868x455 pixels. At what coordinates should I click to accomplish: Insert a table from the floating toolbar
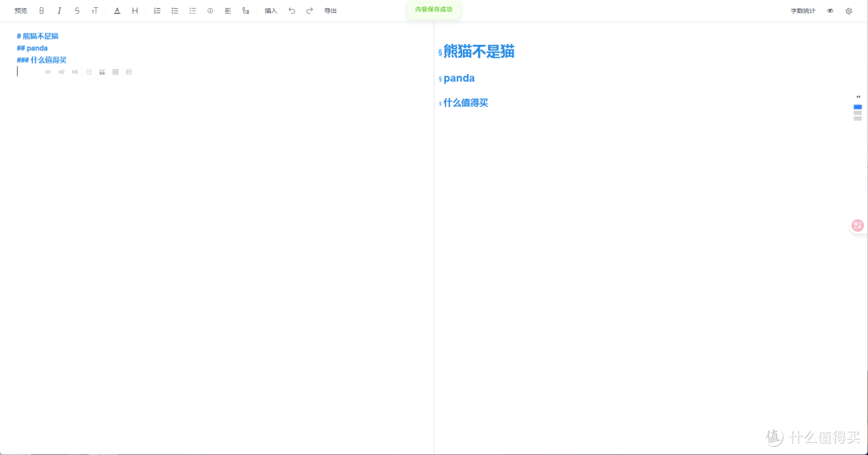(x=115, y=72)
